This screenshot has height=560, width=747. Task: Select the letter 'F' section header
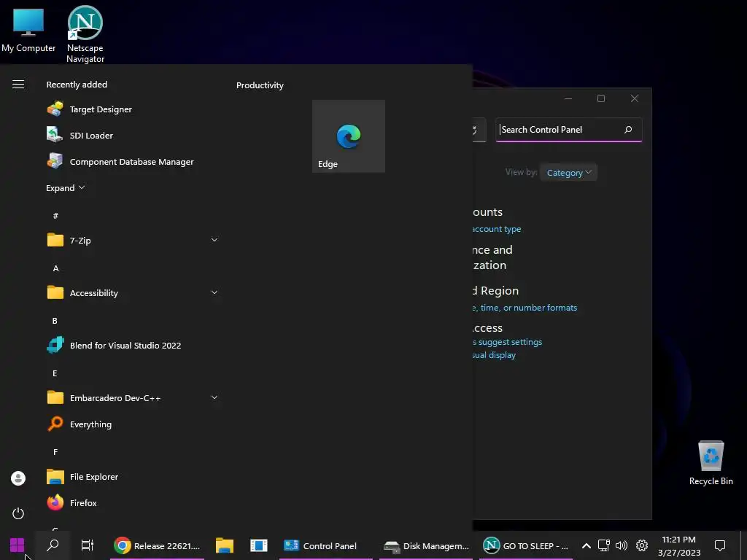[55, 452]
